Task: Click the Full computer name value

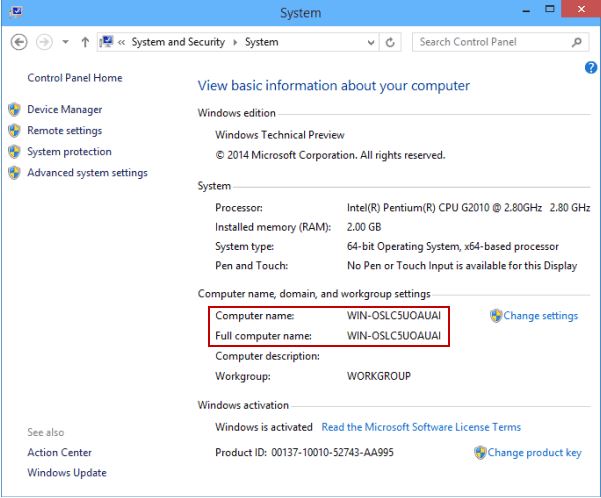Action: coord(394,336)
